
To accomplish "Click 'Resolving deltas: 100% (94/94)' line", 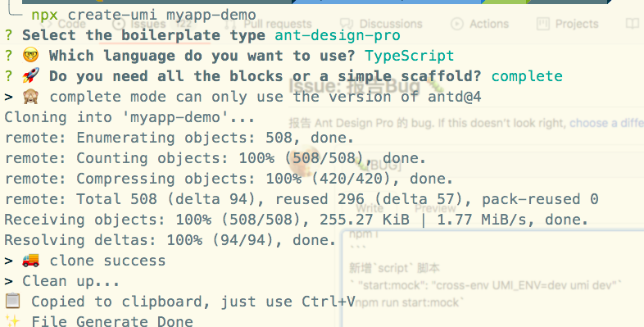I will [x=170, y=240].
